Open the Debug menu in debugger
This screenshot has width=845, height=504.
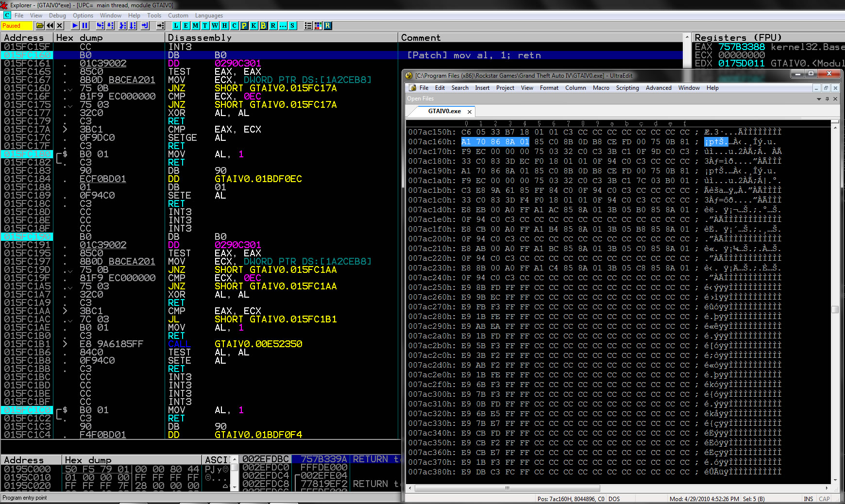click(57, 16)
